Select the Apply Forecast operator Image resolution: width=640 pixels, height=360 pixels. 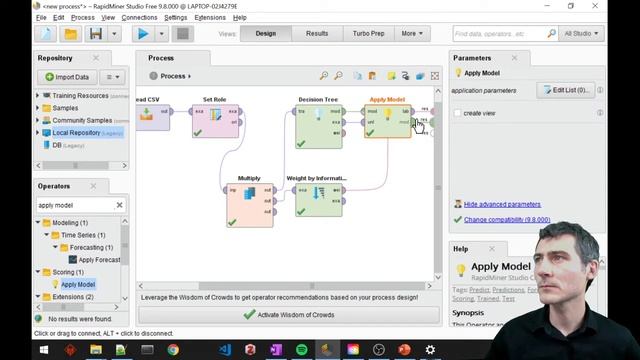95,260
